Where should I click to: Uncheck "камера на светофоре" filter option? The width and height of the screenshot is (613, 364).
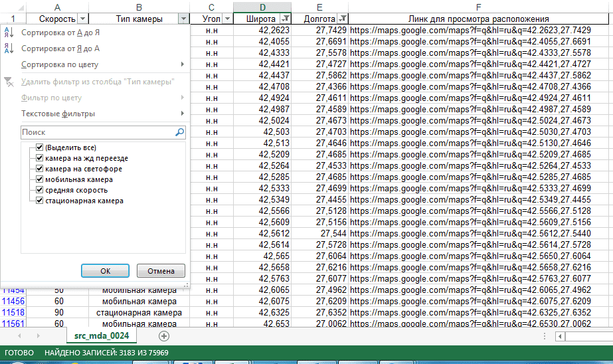(40, 169)
